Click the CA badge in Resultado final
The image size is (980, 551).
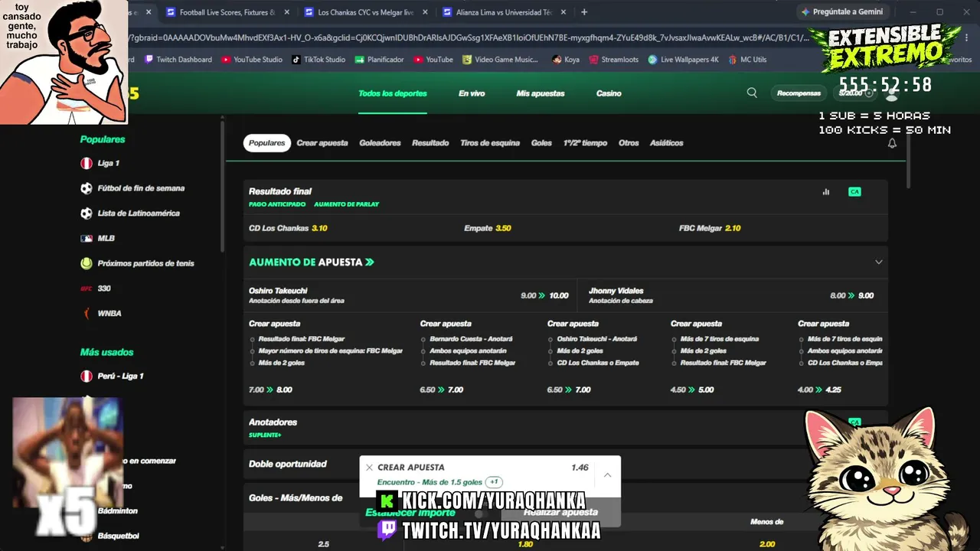[854, 191]
